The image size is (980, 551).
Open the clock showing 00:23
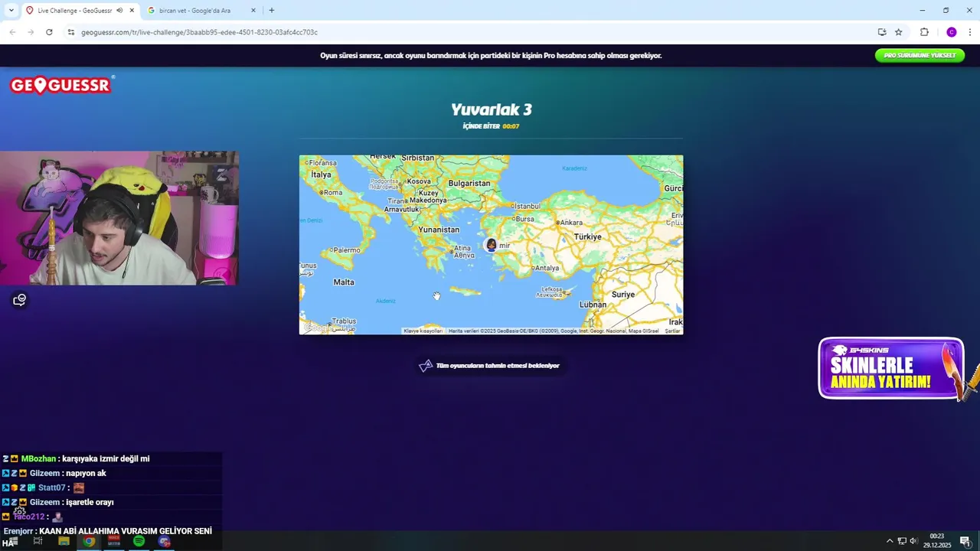[937, 541]
